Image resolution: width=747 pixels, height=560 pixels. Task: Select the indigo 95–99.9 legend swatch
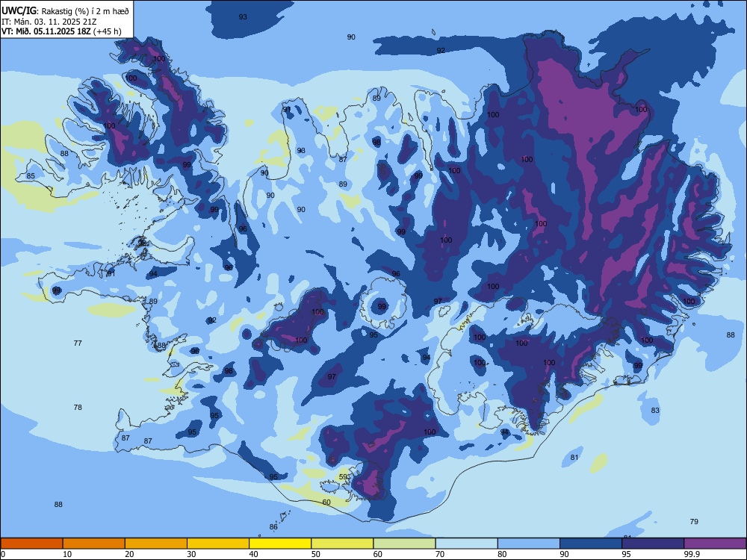pyautogui.click(x=653, y=544)
